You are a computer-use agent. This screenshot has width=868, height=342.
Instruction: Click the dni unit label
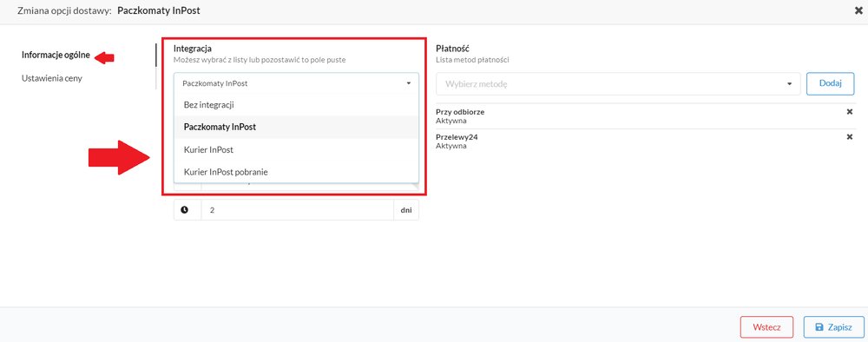pyautogui.click(x=406, y=210)
